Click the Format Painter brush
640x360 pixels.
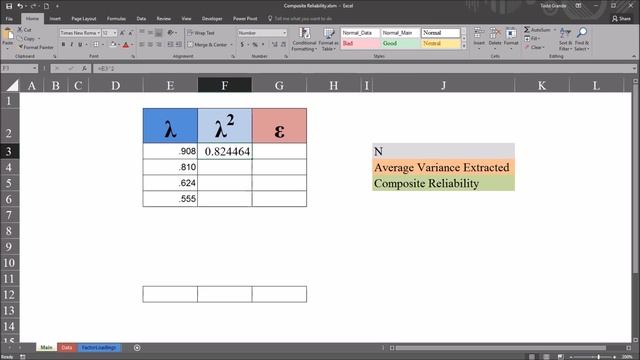tap(21, 47)
